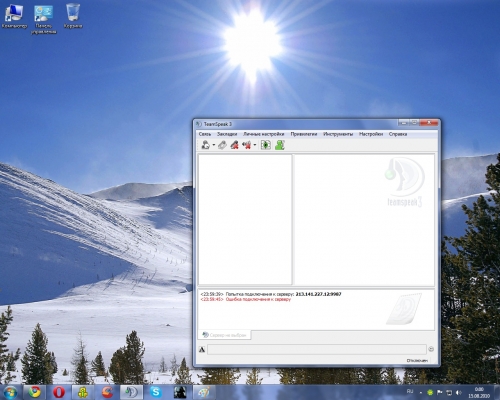500x400 pixels.
Task: Open the Личные настройки menu
Action: 264,134
